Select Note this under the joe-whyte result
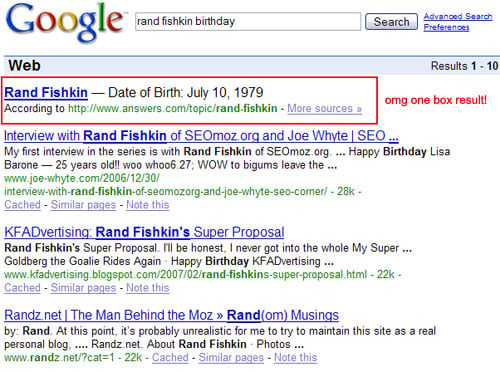The width and height of the screenshot is (500, 372). (148, 205)
